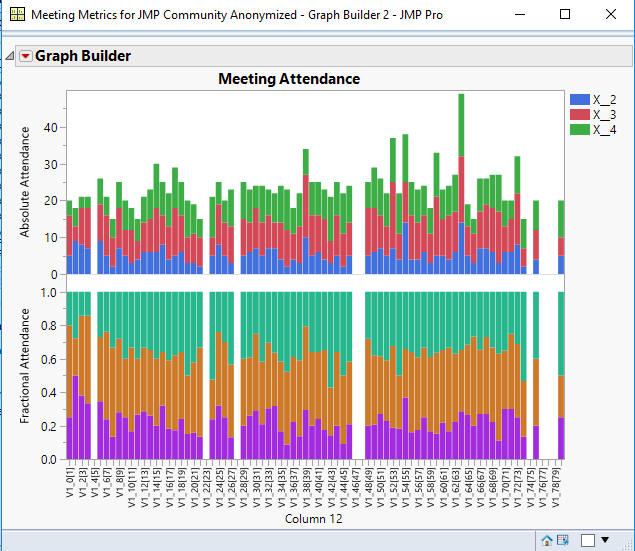Click the X__4 green legend swatch
The image size is (635, 551).
pyautogui.click(x=579, y=129)
